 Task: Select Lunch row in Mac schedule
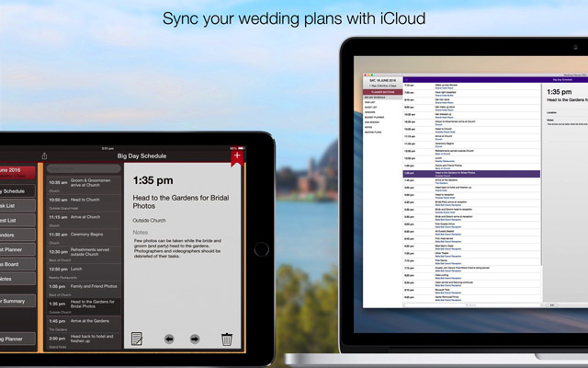click(471, 159)
